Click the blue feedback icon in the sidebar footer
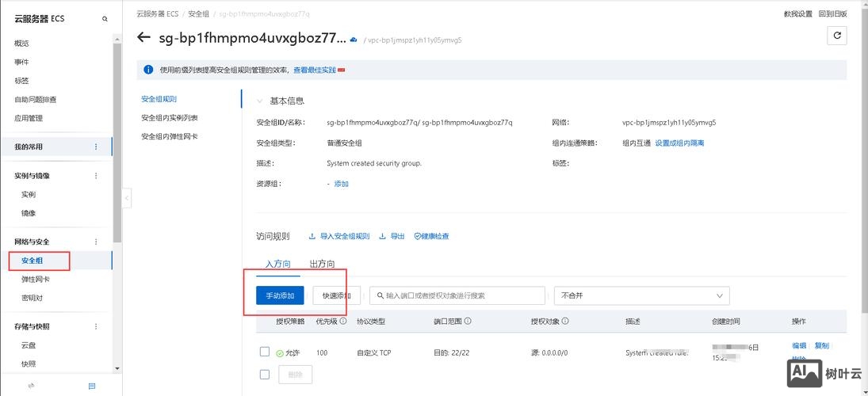868x396 pixels. pos(92,386)
